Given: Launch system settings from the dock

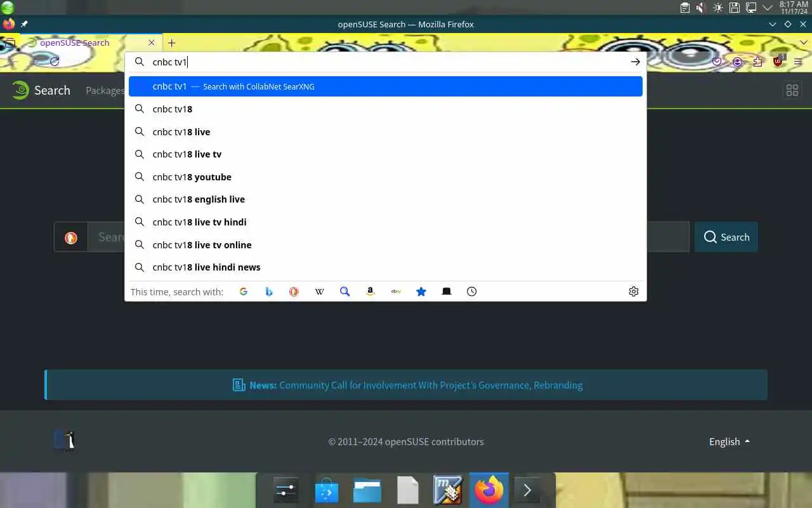Looking at the screenshot, I should (285, 491).
